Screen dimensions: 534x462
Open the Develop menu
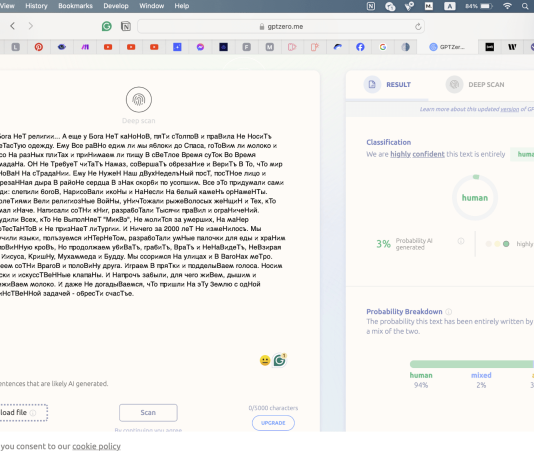pos(116,6)
